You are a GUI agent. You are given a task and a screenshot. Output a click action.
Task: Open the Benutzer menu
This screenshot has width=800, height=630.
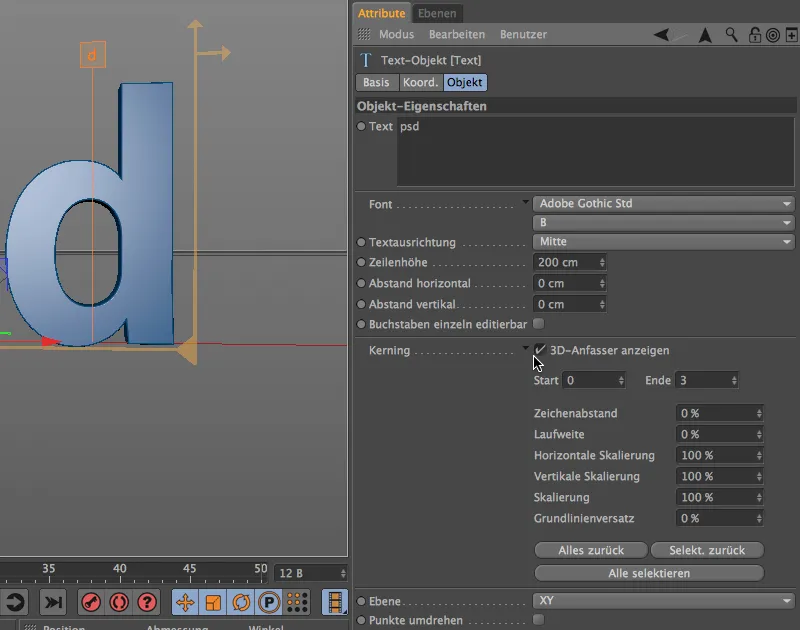(x=523, y=34)
